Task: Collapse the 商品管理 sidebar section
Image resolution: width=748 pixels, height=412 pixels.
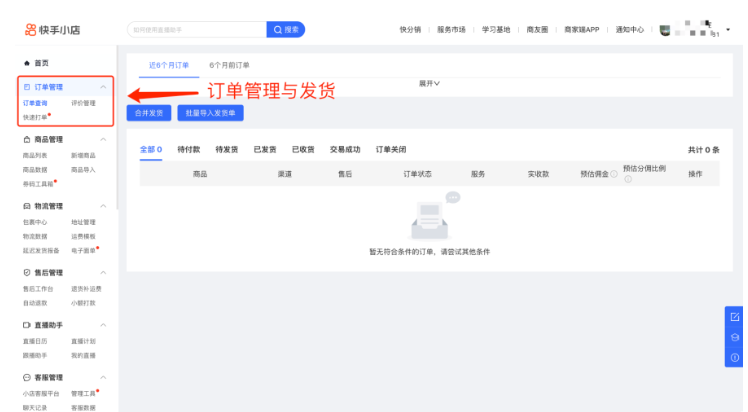Action: point(104,140)
